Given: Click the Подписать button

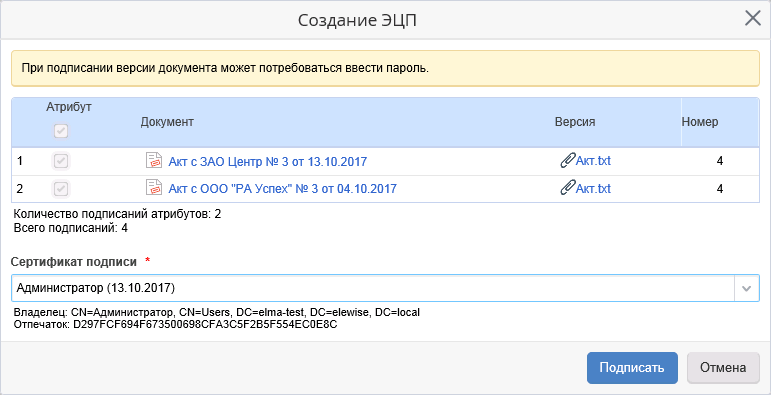Looking at the screenshot, I should pyautogui.click(x=632, y=367).
